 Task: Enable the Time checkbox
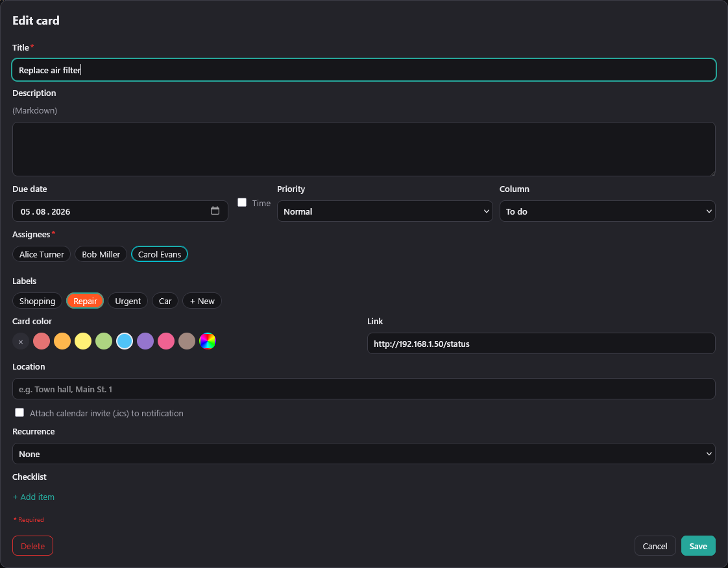coord(242,202)
